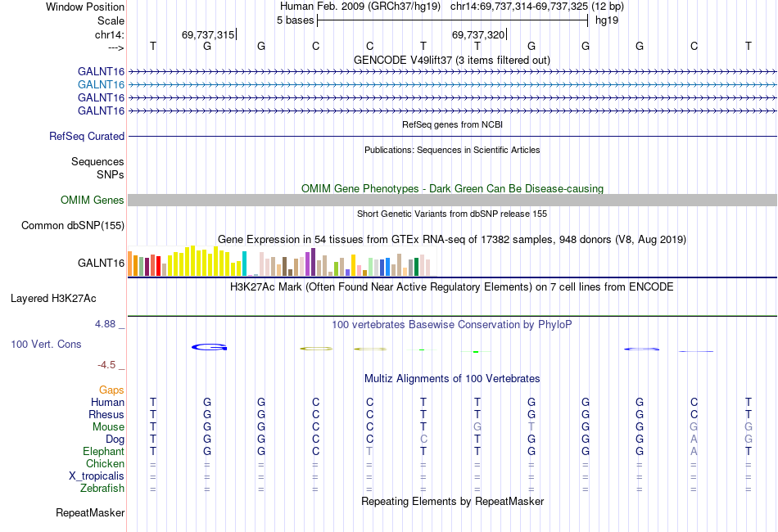Click GALNT16 label beside the expression bar chart
This screenshot has width=778, height=532.
(101, 264)
